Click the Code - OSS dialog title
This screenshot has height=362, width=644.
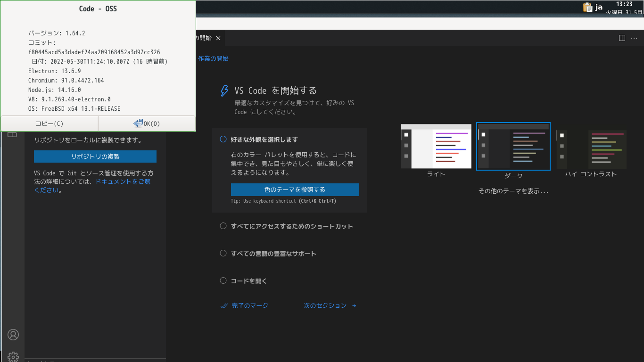[x=98, y=8]
